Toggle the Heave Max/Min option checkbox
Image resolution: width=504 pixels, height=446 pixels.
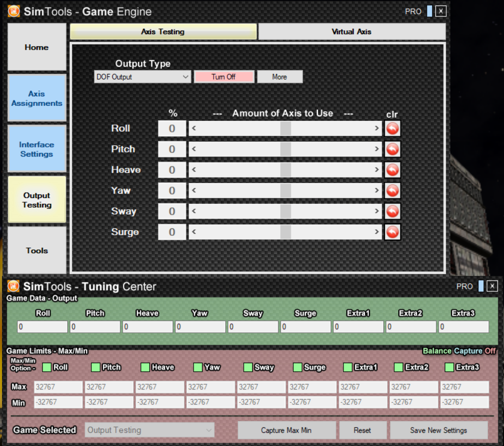(145, 367)
